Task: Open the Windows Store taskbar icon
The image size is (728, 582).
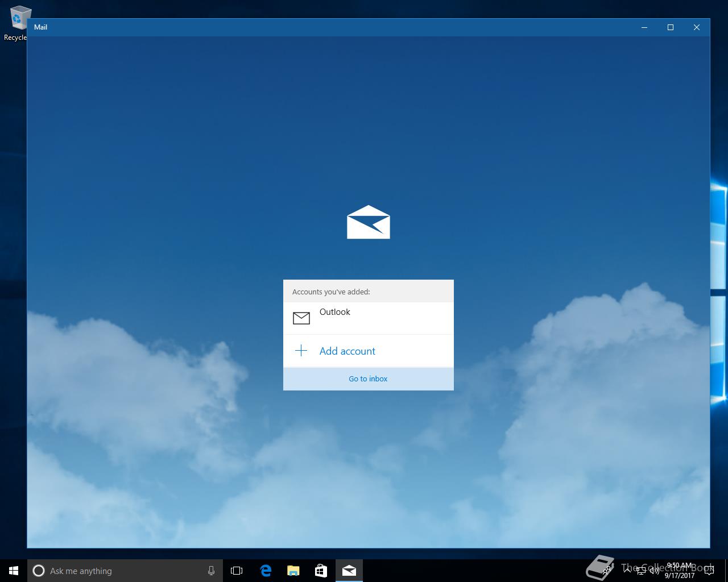Action: coord(321,571)
